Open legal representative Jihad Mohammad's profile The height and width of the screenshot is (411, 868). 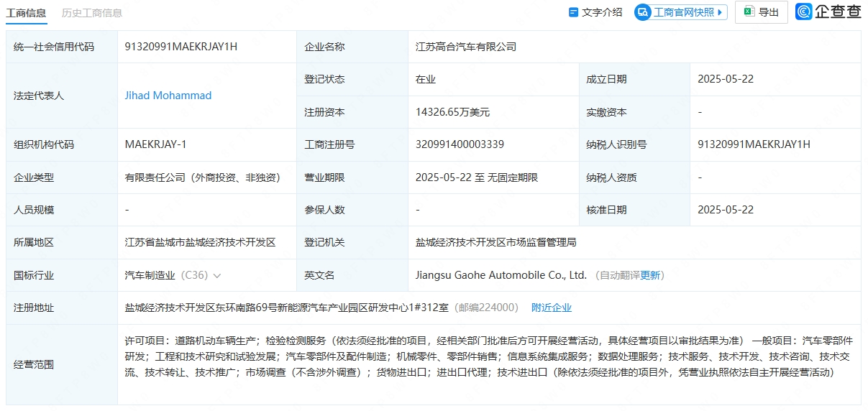tap(168, 96)
